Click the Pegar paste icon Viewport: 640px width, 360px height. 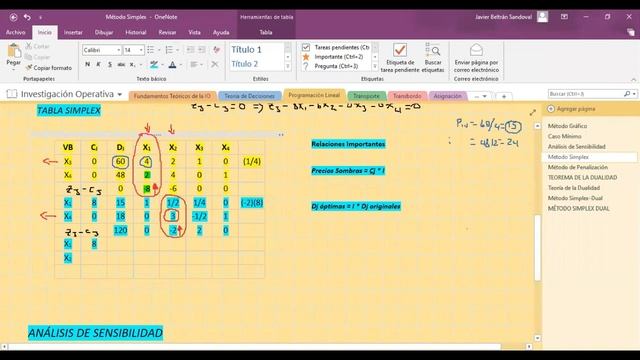click(13, 51)
